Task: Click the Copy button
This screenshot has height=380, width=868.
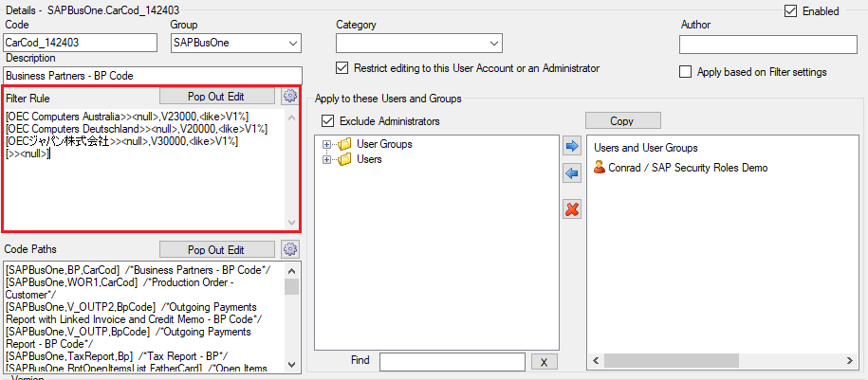Action: point(622,120)
